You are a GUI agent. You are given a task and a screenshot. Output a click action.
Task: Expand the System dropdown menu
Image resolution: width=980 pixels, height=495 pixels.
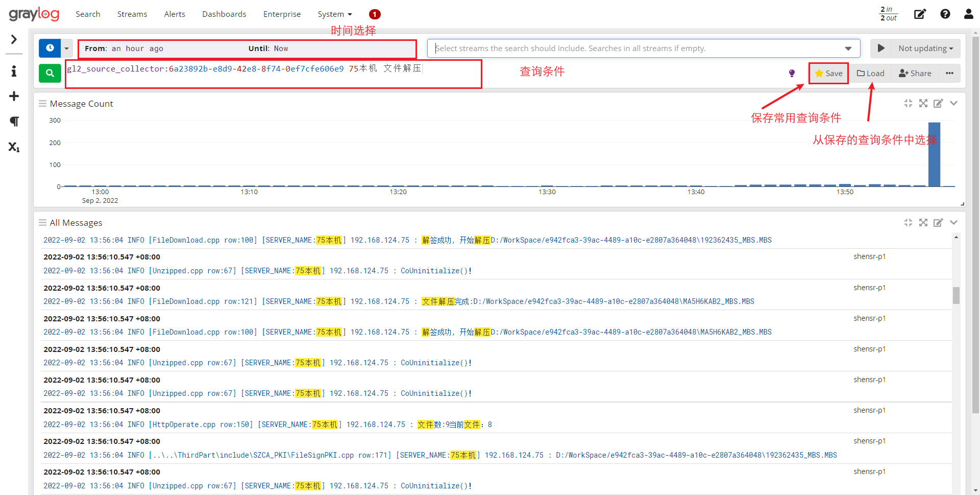coord(335,14)
